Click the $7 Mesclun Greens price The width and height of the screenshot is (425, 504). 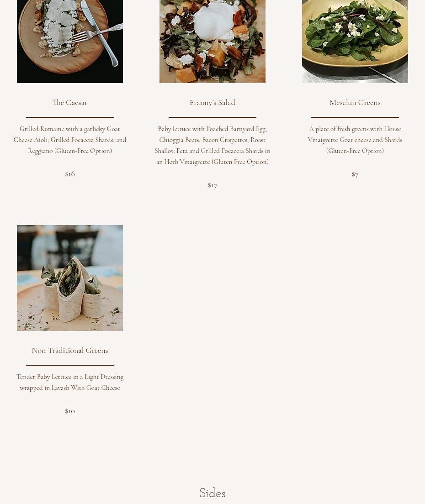(355, 174)
